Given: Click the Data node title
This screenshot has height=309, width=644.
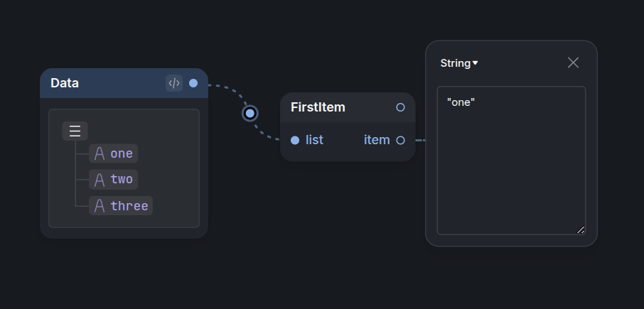Looking at the screenshot, I should pyautogui.click(x=65, y=83).
